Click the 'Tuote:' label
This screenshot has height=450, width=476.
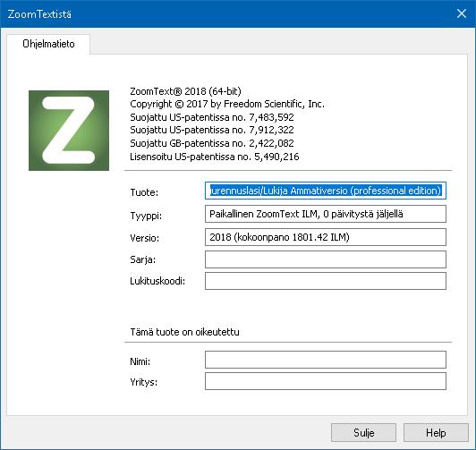tap(144, 192)
